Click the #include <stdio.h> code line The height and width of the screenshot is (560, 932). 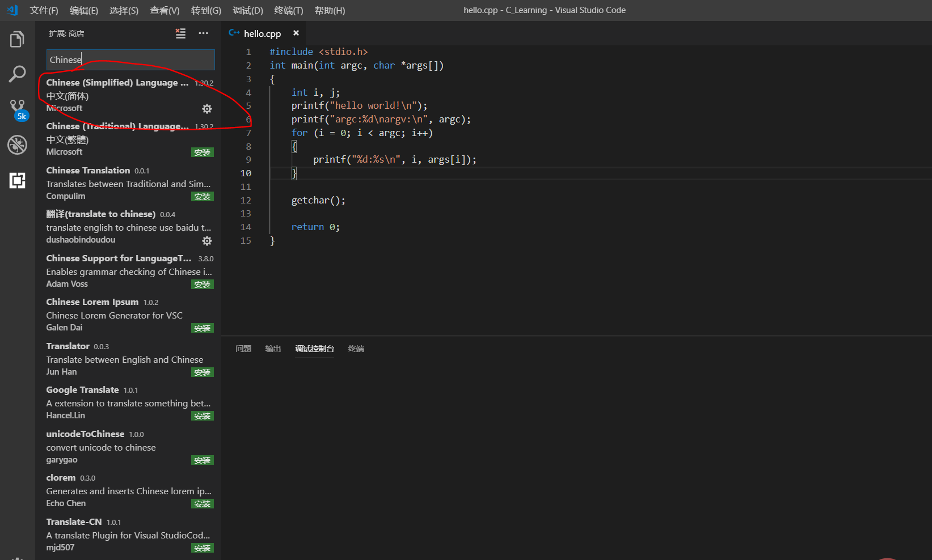pos(319,52)
